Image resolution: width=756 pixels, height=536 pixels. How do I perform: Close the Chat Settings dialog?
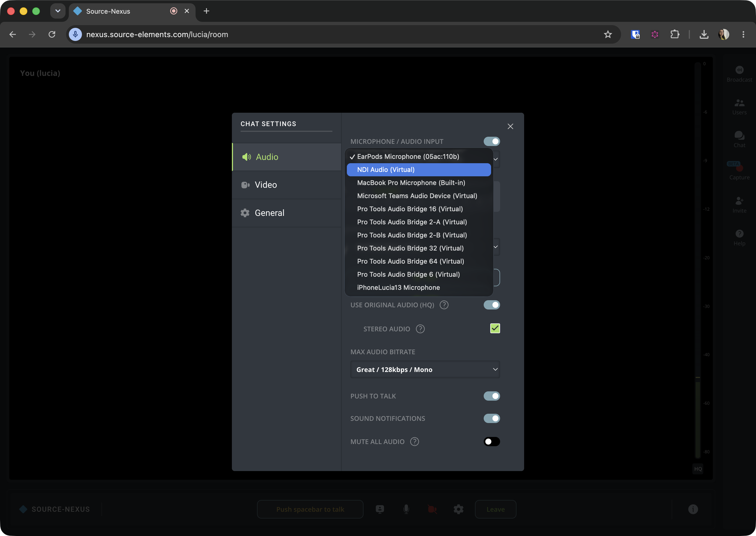[510, 126]
